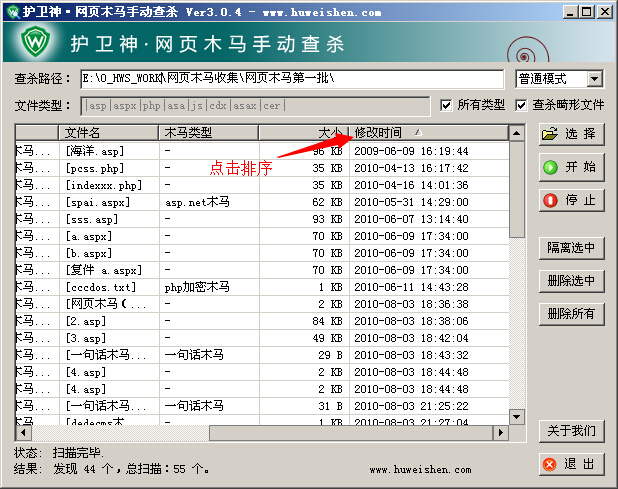Image resolution: width=618 pixels, height=489 pixels.
Task: Sort by the 修改时间 column header
Action: click(x=428, y=133)
